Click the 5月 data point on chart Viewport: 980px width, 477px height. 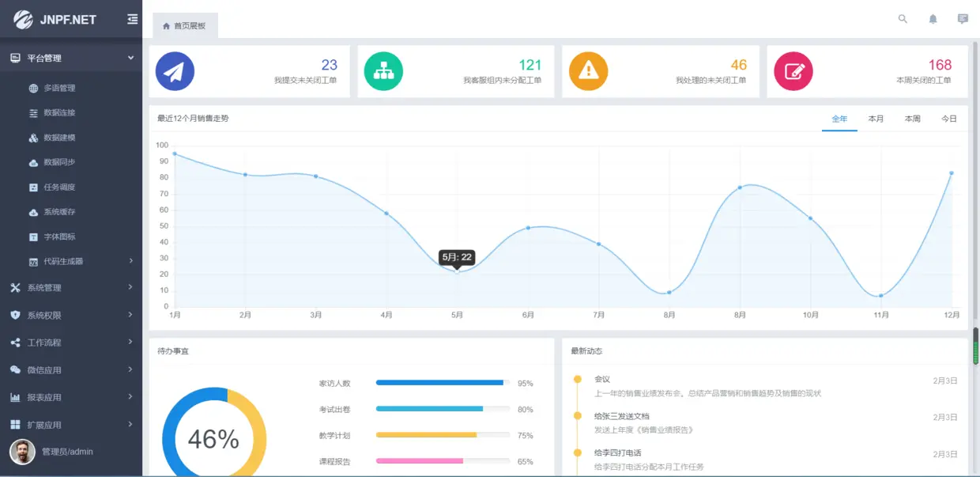[x=457, y=271]
